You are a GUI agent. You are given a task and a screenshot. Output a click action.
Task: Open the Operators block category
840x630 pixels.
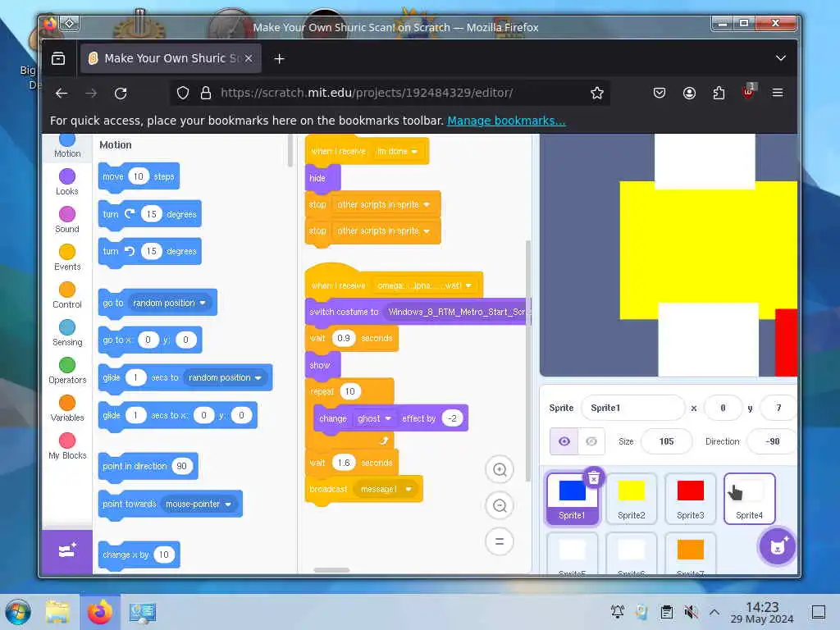pyautogui.click(x=67, y=370)
